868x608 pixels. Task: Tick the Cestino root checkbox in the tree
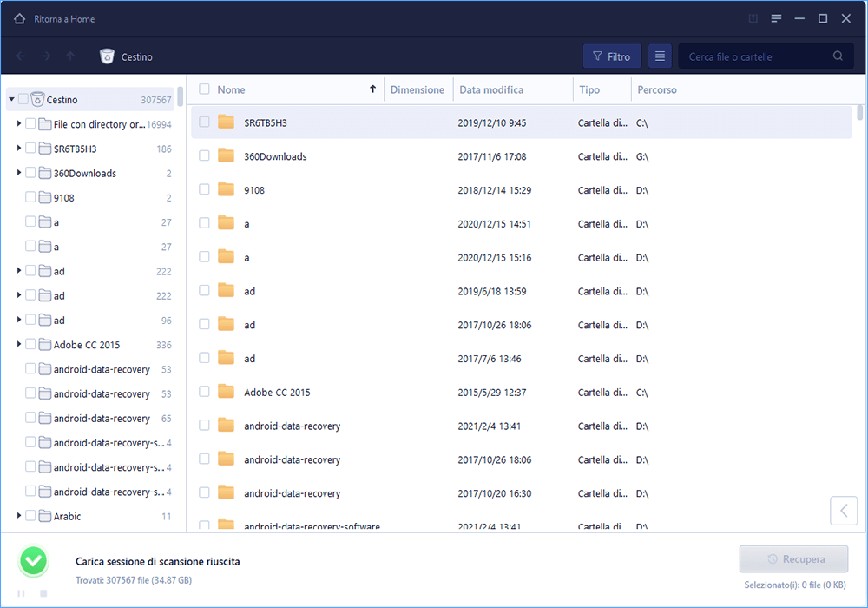pos(23,99)
